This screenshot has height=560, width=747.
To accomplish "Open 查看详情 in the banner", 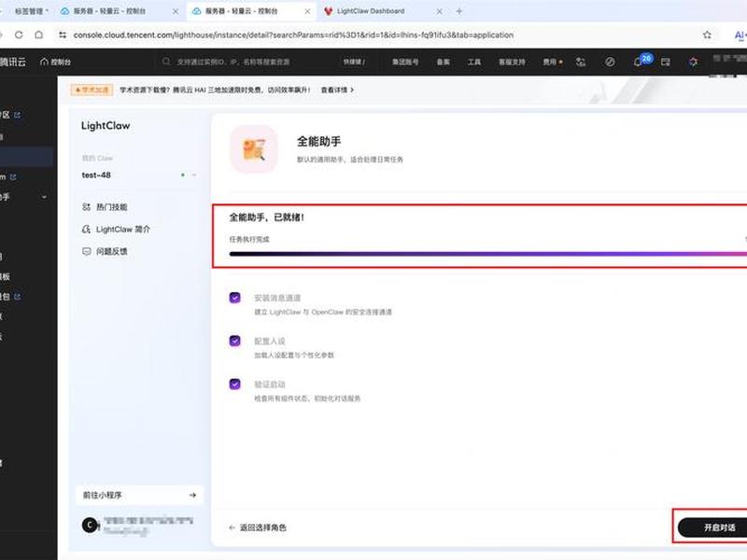I will pos(337,90).
